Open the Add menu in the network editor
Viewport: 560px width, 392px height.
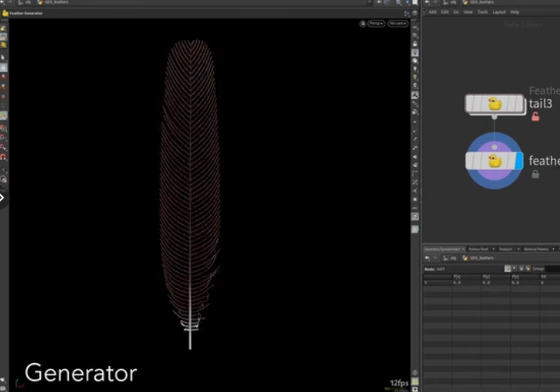pyautogui.click(x=432, y=12)
